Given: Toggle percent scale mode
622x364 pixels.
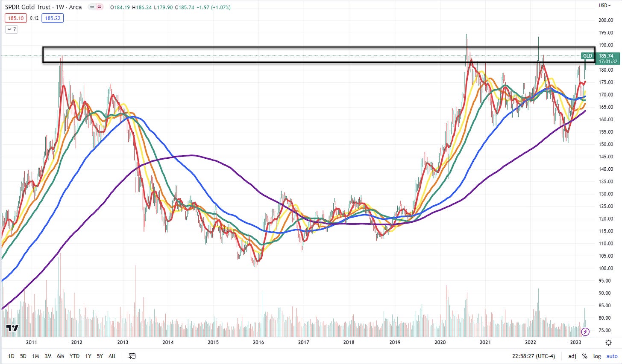Looking at the screenshot, I should coord(584,356).
